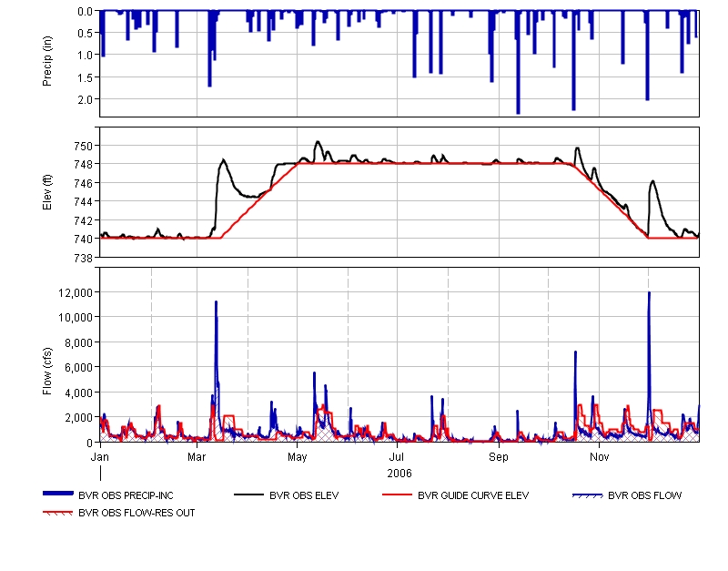
Task: Click the Flow (cfs) axis title
Action: 47,372
